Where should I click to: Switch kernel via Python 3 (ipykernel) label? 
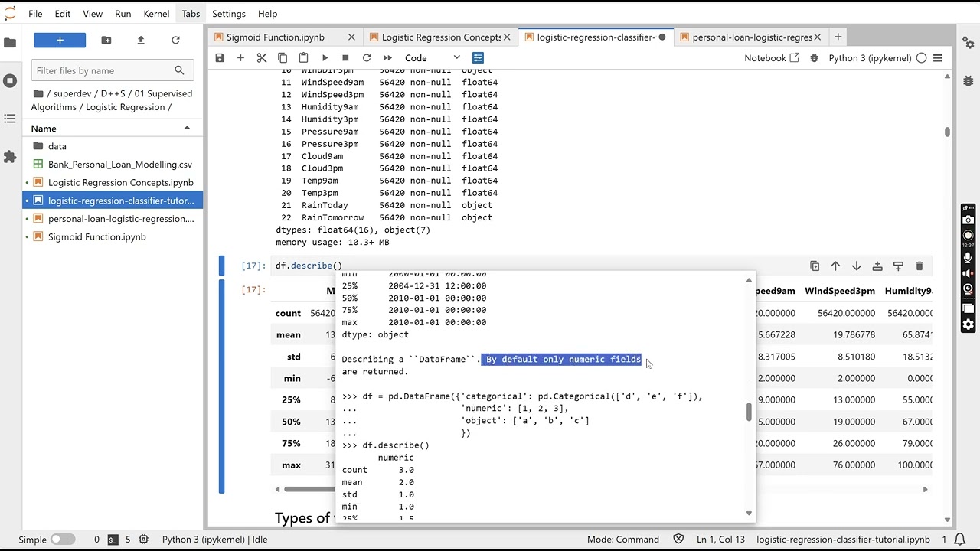tap(871, 57)
